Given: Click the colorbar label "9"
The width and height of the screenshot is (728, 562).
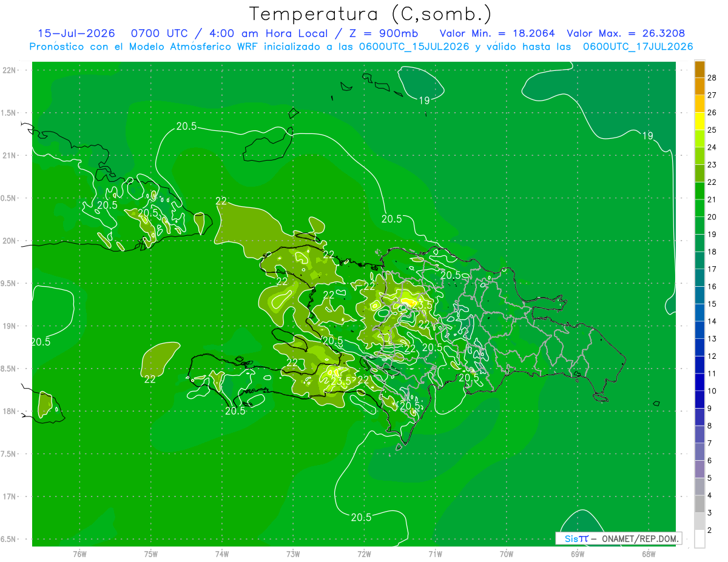Looking at the screenshot, I should [710, 409].
